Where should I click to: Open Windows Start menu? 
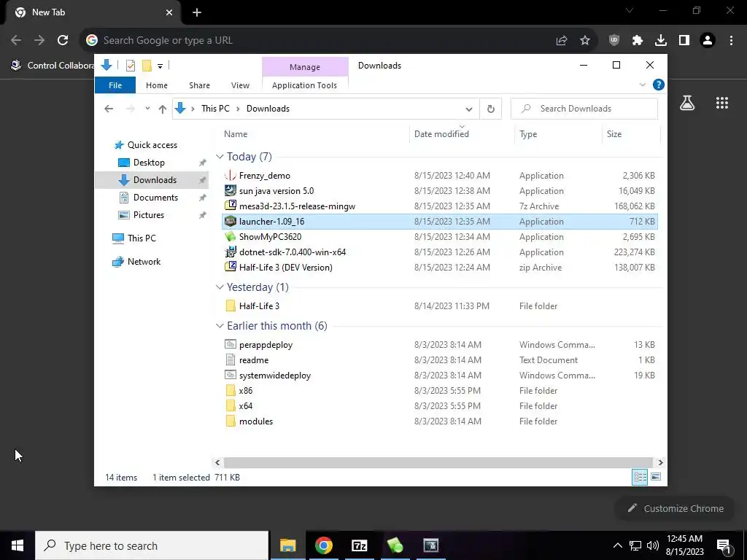coord(18,545)
